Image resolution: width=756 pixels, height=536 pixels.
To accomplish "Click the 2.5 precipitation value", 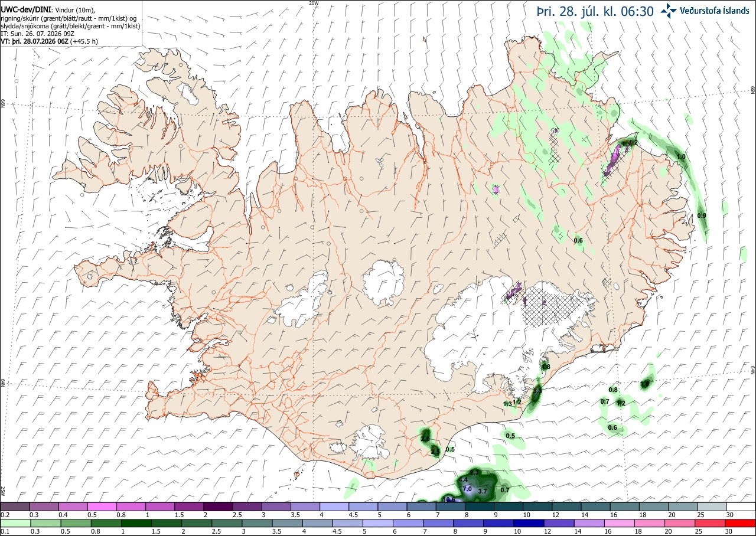I will click(x=435, y=452).
